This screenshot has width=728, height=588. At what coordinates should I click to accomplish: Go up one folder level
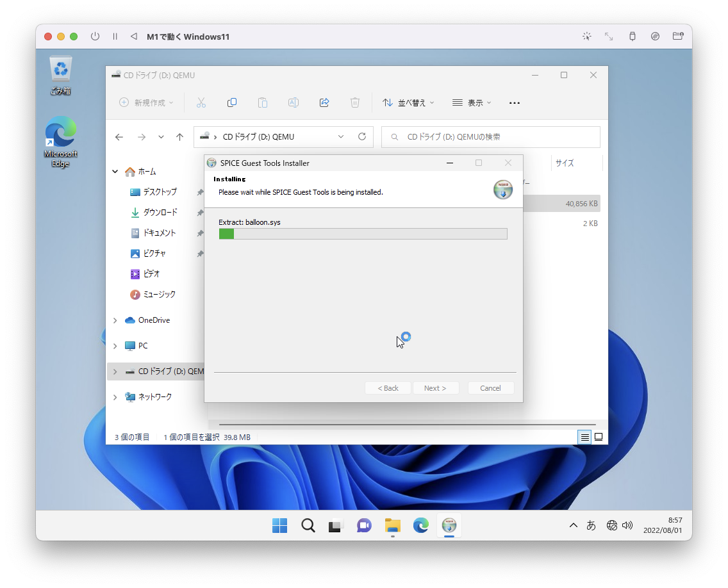pyautogui.click(x=179, y=137)
